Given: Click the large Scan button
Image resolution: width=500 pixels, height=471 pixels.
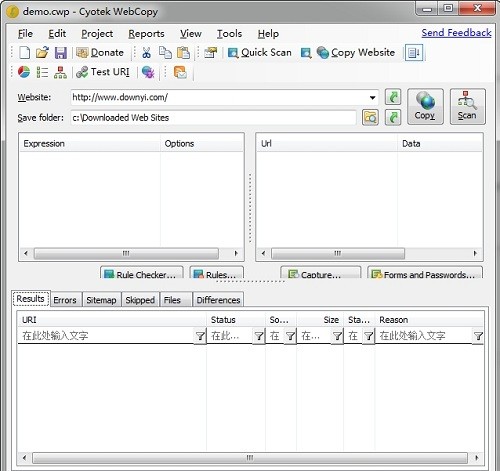Looking at the screenshot, I should [x=467, y=106].
